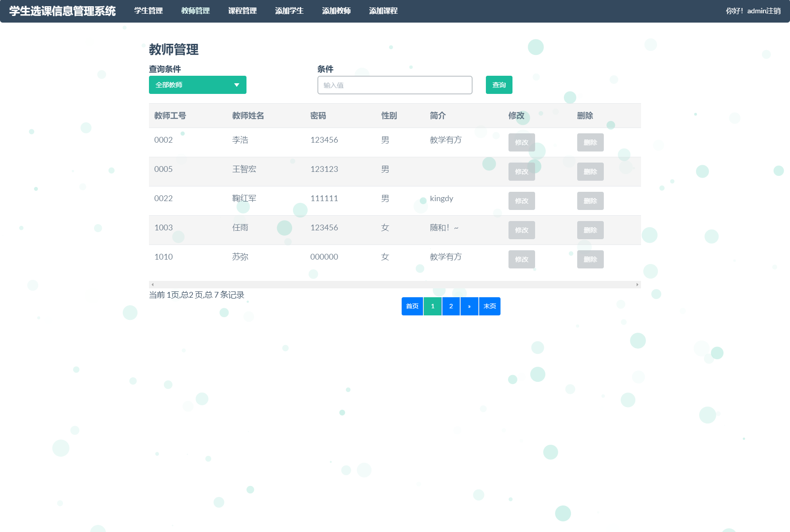Click 删除 for teacher 王智宏

590,171
